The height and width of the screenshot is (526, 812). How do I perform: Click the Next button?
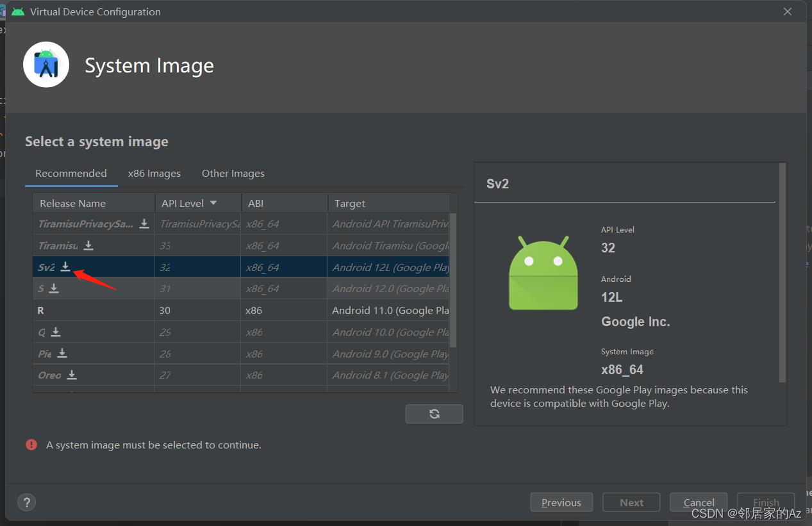pyautogui.click(x=631, y=502)
